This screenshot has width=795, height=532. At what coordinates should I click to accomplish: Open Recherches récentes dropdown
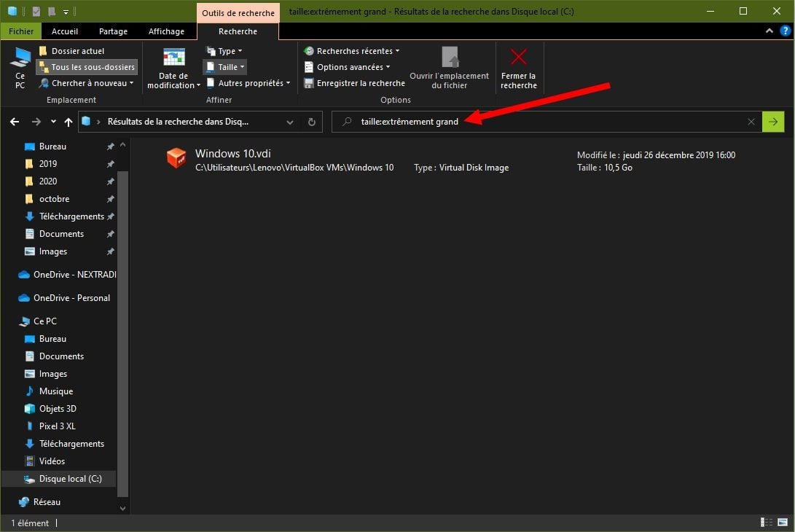tap(351, 51)
